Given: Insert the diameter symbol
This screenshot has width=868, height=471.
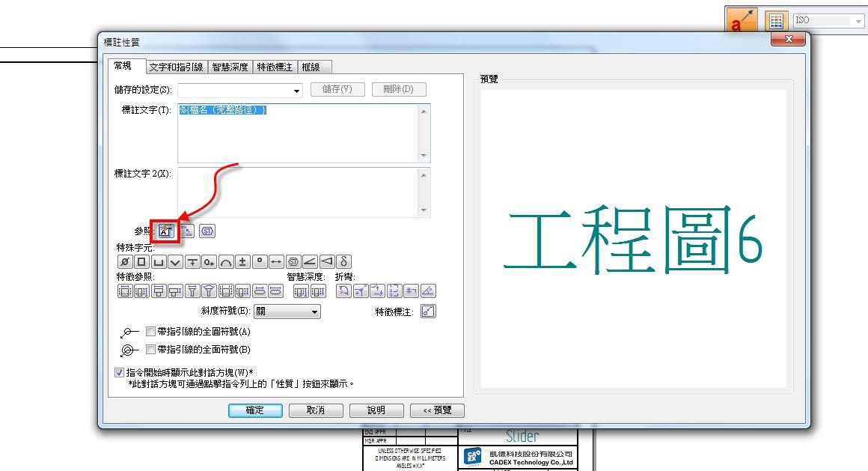Looking at the screenshot, I should tap(125, 261).
